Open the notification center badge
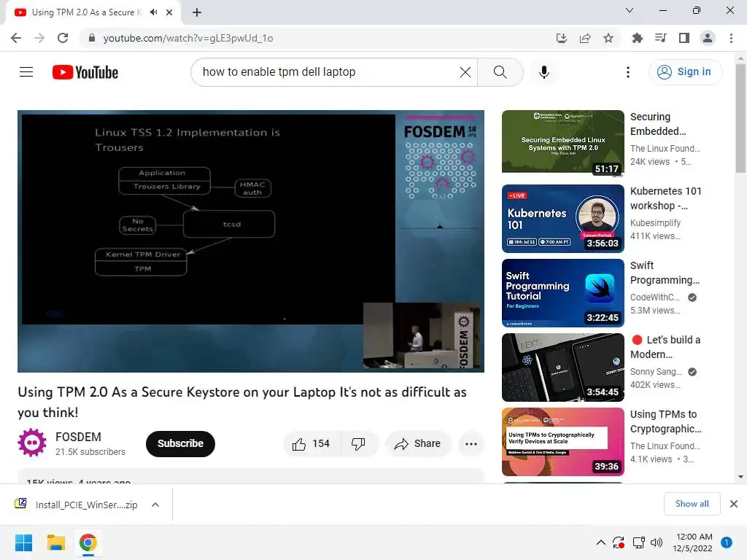Viewport: 747px width, 560px height. coord(727,542)
